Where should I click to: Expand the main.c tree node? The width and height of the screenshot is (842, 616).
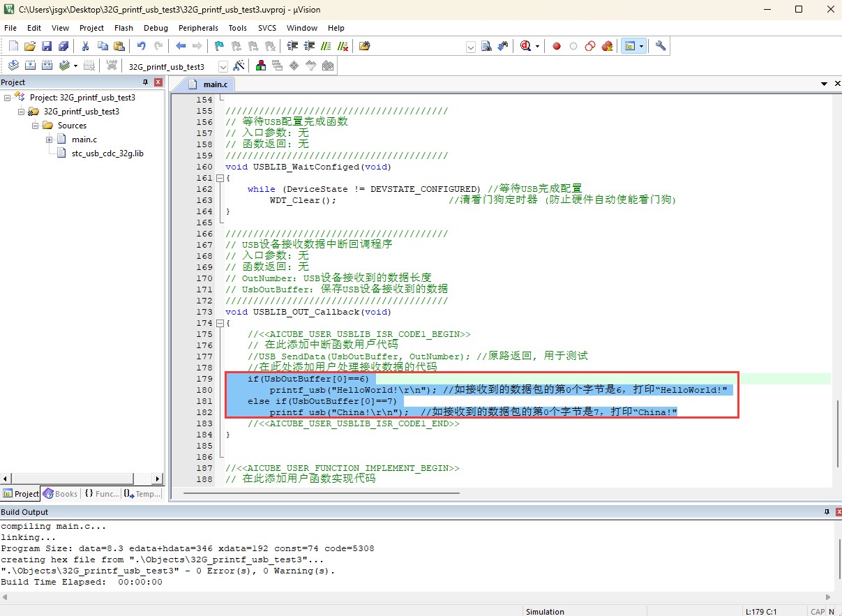(50, 140)
